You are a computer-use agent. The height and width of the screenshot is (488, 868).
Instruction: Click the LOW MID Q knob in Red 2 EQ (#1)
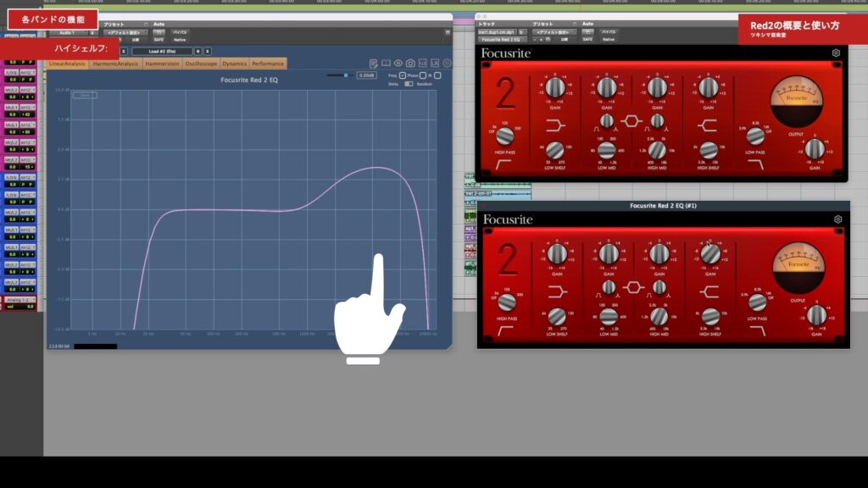tap(609, 287)
